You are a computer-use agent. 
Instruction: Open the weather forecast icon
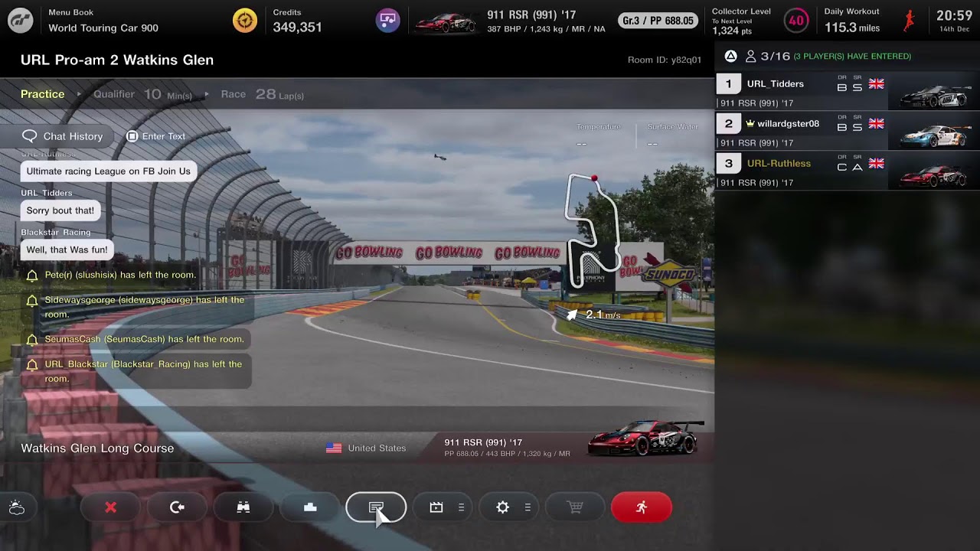click(17, 507)
